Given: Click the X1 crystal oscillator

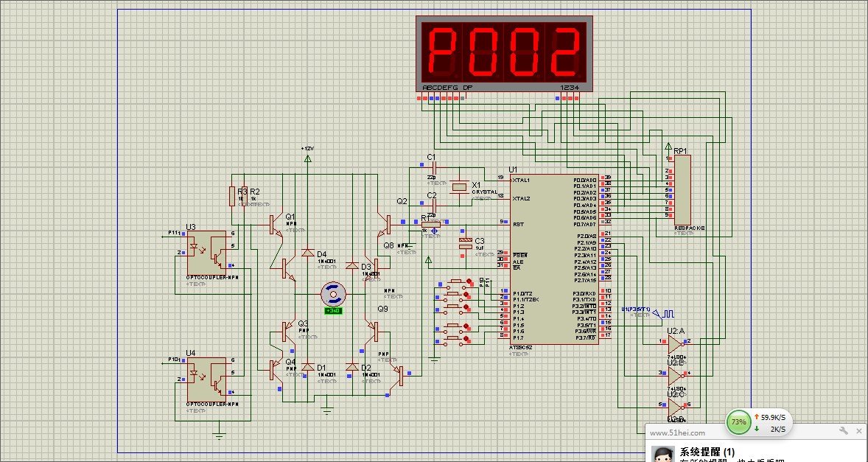Looking at the screenshot, I should 459,188.
